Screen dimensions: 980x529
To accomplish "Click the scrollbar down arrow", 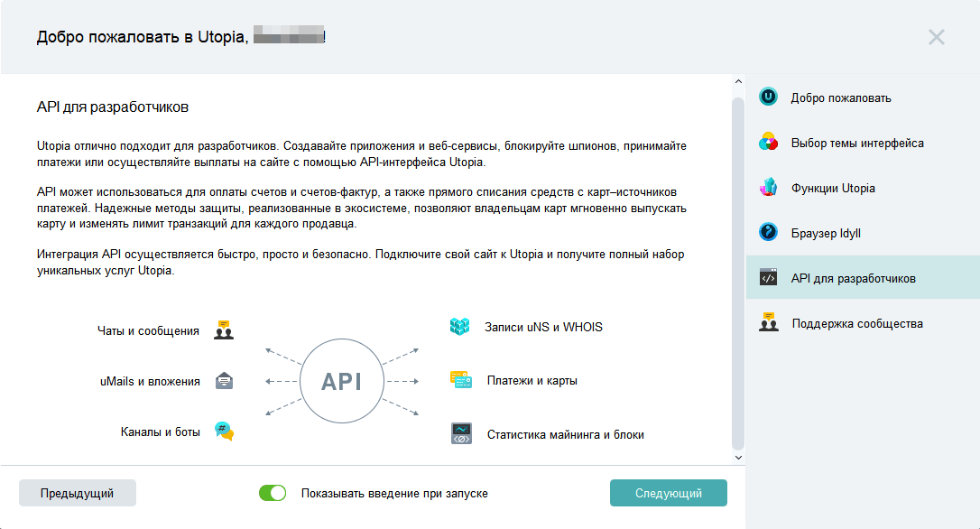I will point(738,457).
